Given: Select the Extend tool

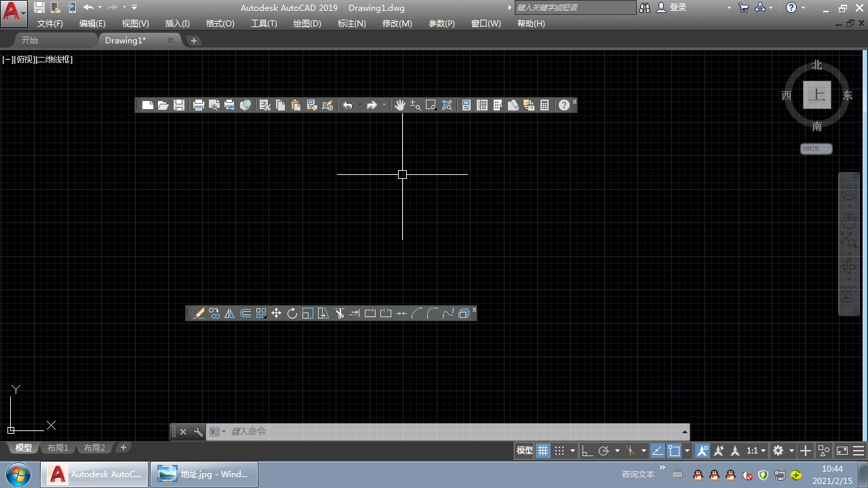Looking at the screenshot, I should coord(354,313).
